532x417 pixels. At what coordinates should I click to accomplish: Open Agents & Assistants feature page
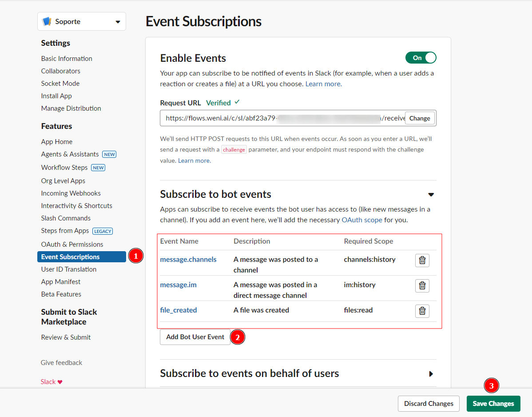(x=70, y=154)
